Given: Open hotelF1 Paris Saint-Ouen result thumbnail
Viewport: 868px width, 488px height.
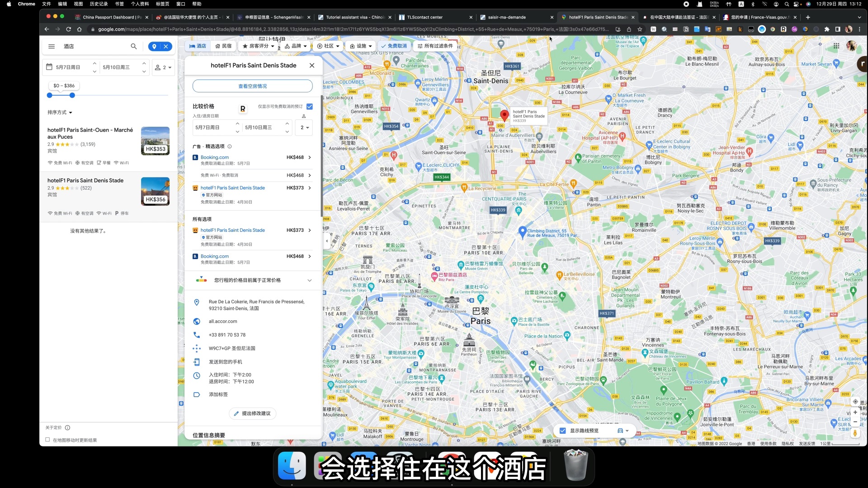Looking at the screenshot, I should pos(155,141).
